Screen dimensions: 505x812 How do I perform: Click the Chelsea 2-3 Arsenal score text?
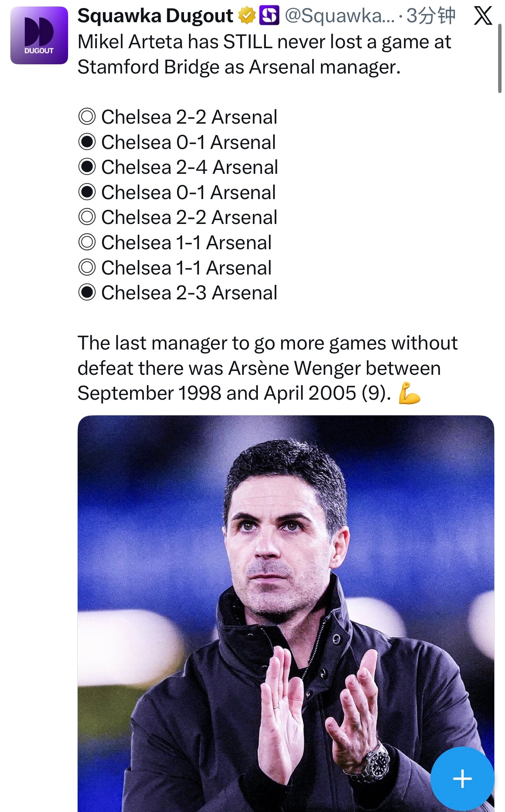189,293
